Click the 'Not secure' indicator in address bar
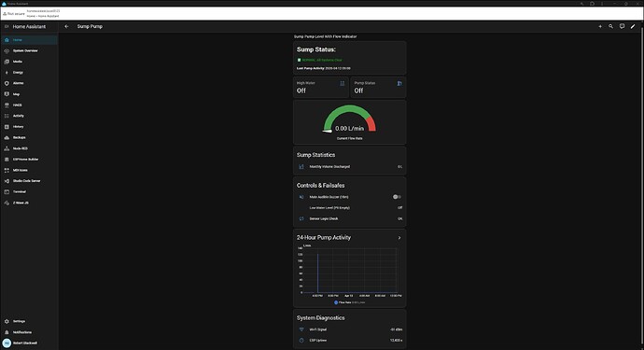Screen dimensions: 644x350 click(x=14, y=14)
